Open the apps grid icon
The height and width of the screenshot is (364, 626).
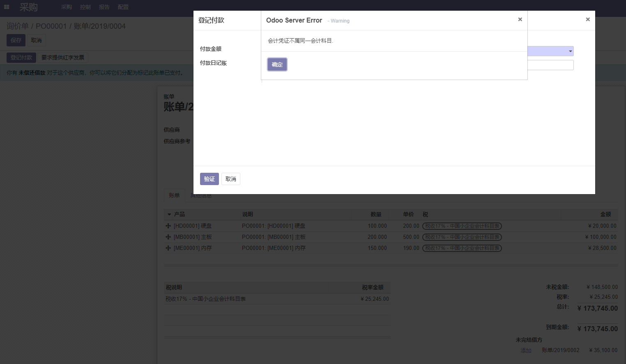coord(7,7)
